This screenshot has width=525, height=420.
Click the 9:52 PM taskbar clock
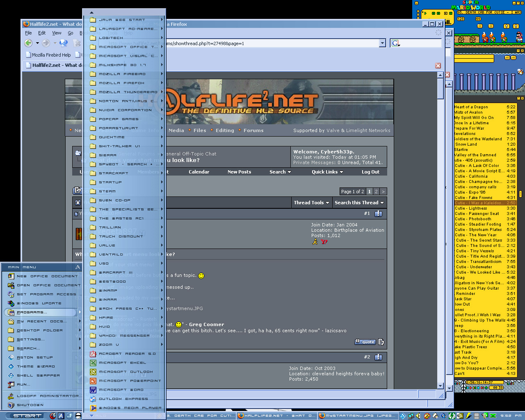pyautogui.click(x=511, y=416)
